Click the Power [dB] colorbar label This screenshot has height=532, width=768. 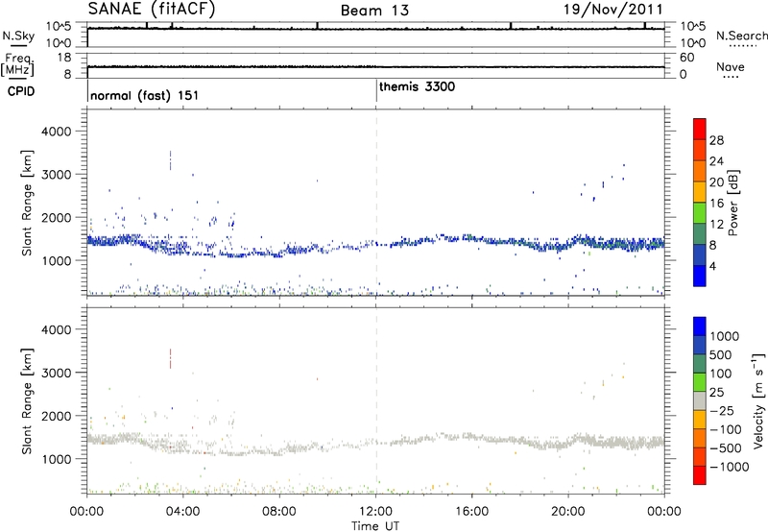click(x=732, y=203)
